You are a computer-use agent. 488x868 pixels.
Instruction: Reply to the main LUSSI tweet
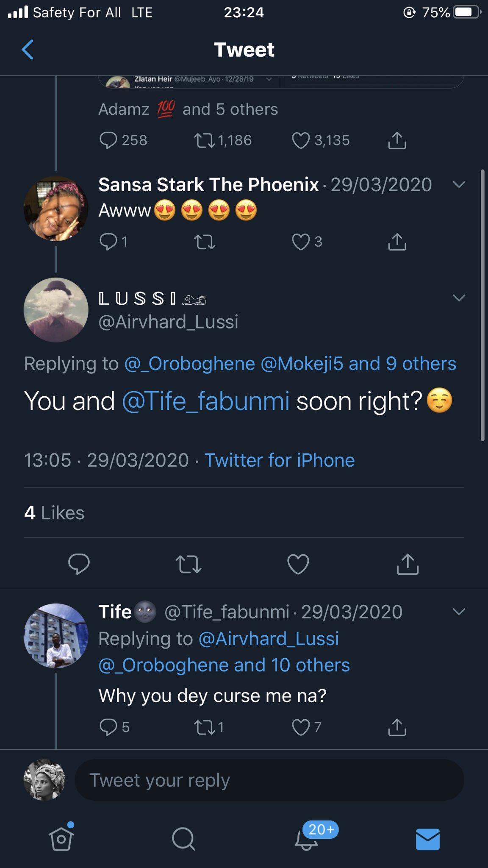click(79, 564)
